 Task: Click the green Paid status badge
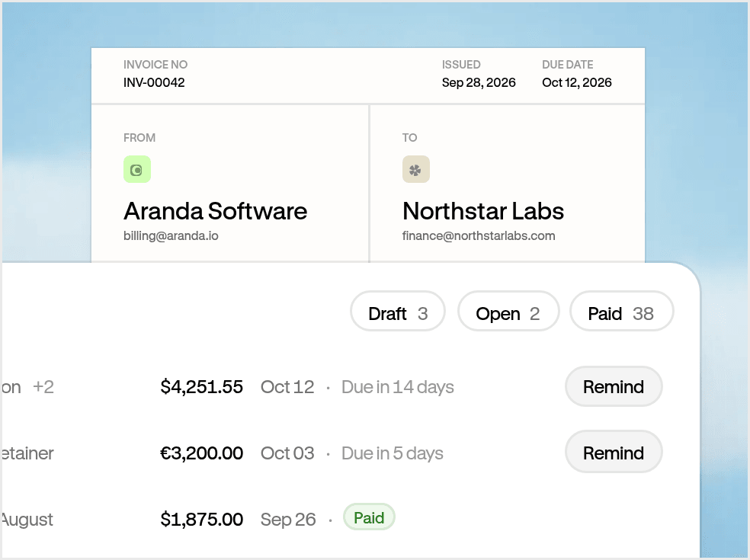click(x=369, y=517)
